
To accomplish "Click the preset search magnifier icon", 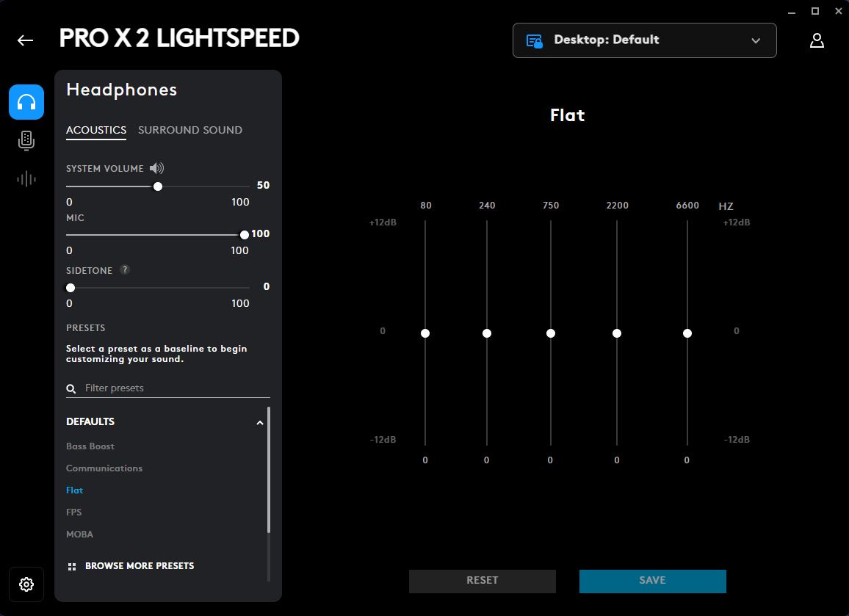I will point(71,388).
